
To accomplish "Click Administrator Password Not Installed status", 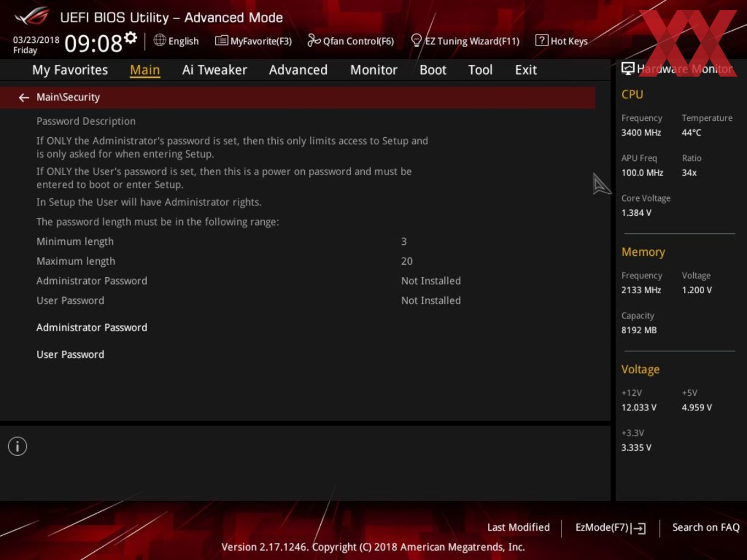I will (x=431, y=281).
